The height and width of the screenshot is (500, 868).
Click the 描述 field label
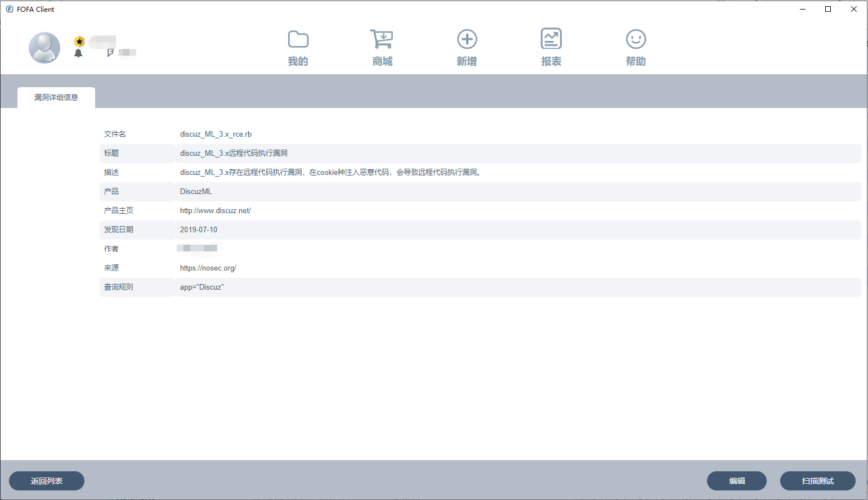tap(111, 172)
